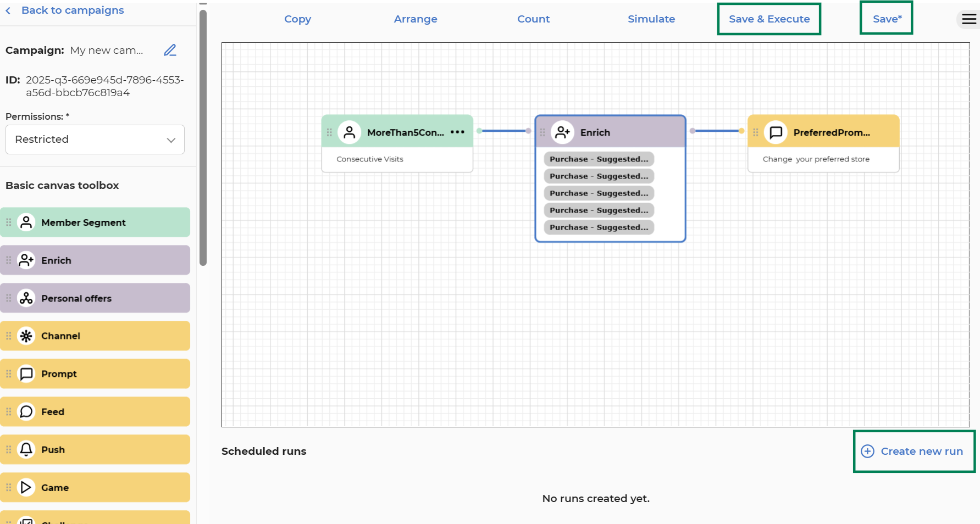The width and height of the screenshot is (980, 524).
Task: Click the Enrich canvas node title
Action: (595, 132)
